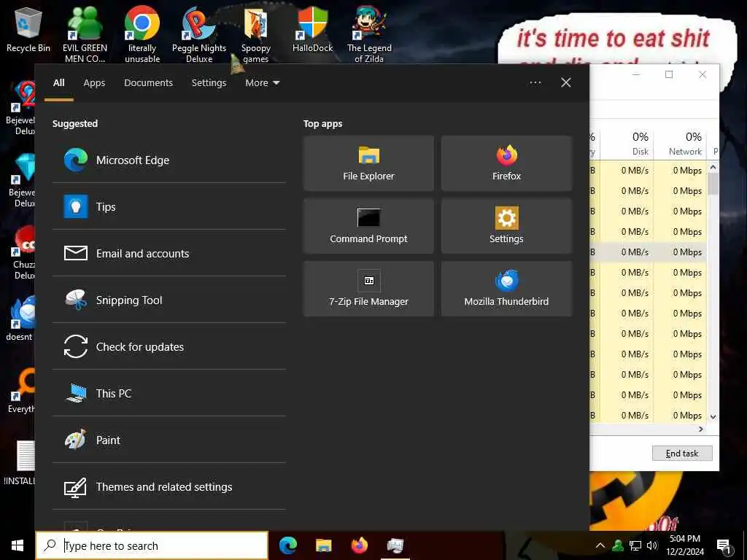
Task: Sort by Network column in Task Manager
Action: (681, 144)
